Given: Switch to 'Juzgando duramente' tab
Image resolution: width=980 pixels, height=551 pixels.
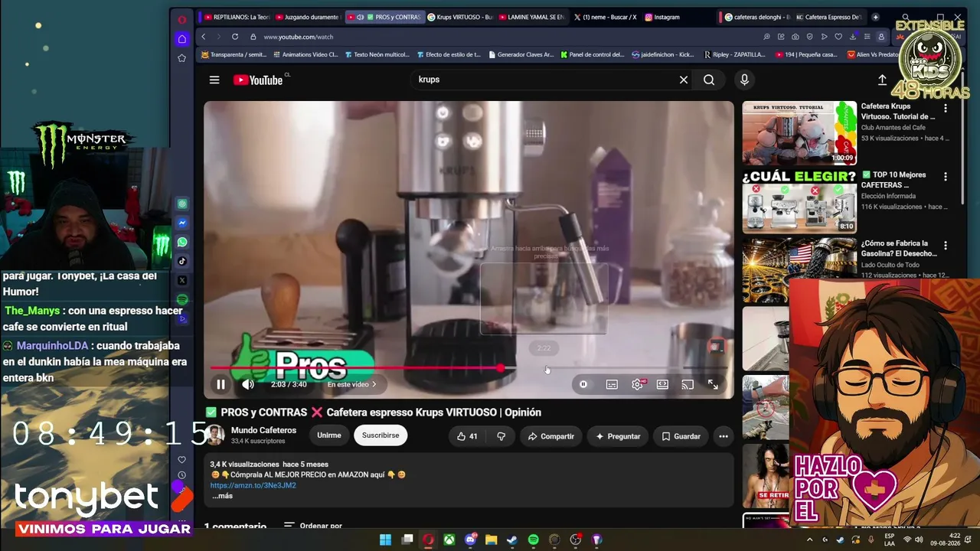Looking at the screenshot, I should (x=308, y=17).
